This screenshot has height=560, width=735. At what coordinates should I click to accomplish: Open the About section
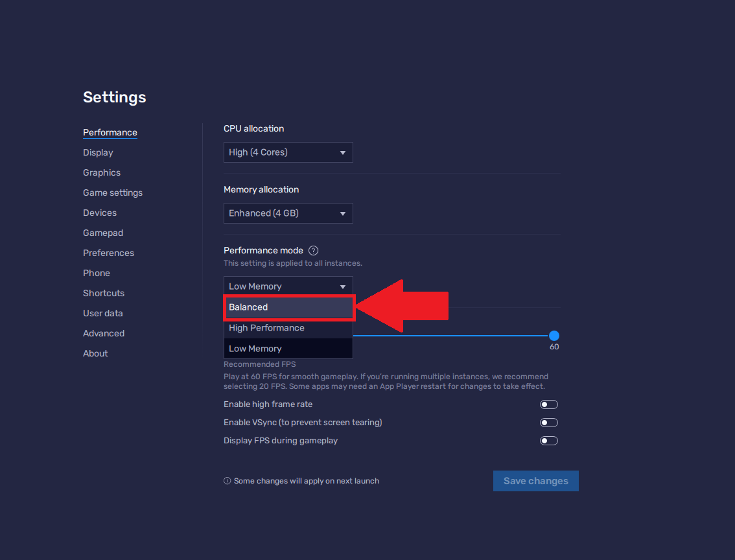[95, 354]
